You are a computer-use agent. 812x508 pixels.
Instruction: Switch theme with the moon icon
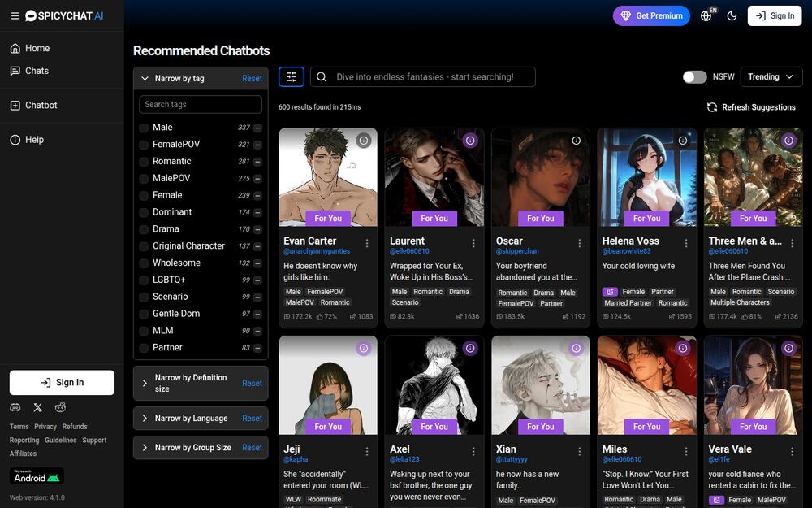[732, 15]
